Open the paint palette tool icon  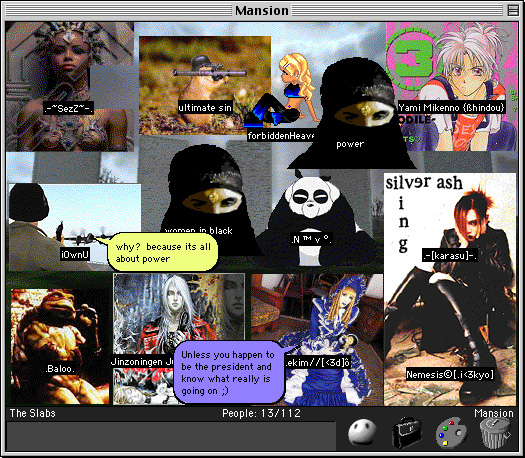tap(451, 433)
